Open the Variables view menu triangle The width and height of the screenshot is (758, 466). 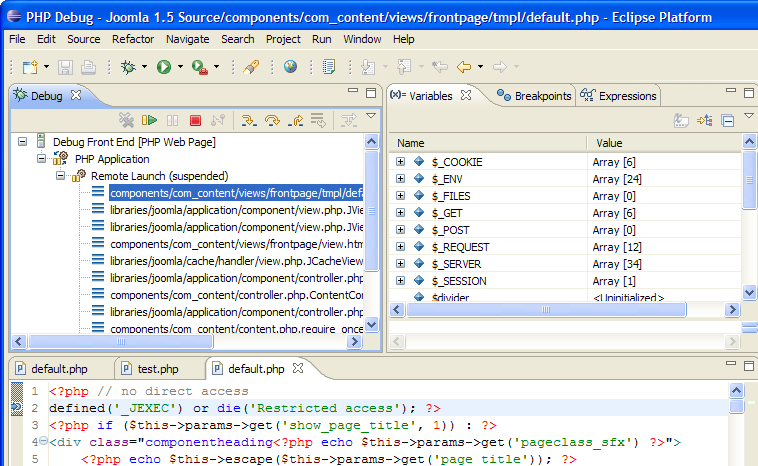pos(749,116)
